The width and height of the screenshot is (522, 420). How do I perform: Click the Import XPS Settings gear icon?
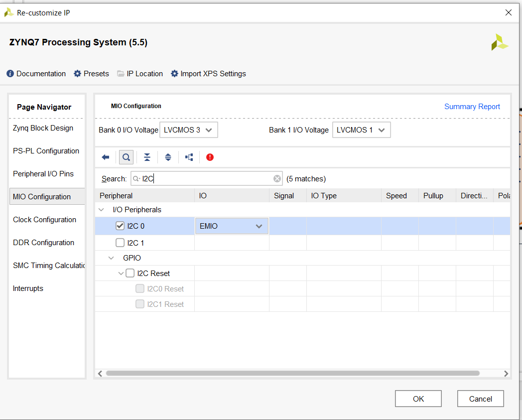click(x=174, y=74)
